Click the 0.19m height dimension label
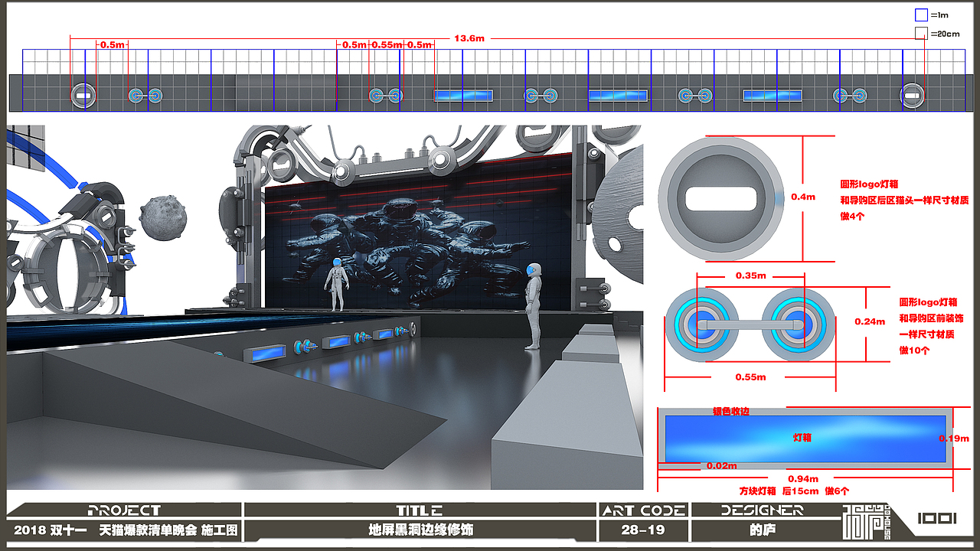Viewport: 980px width, 551px height. point(955,439)
